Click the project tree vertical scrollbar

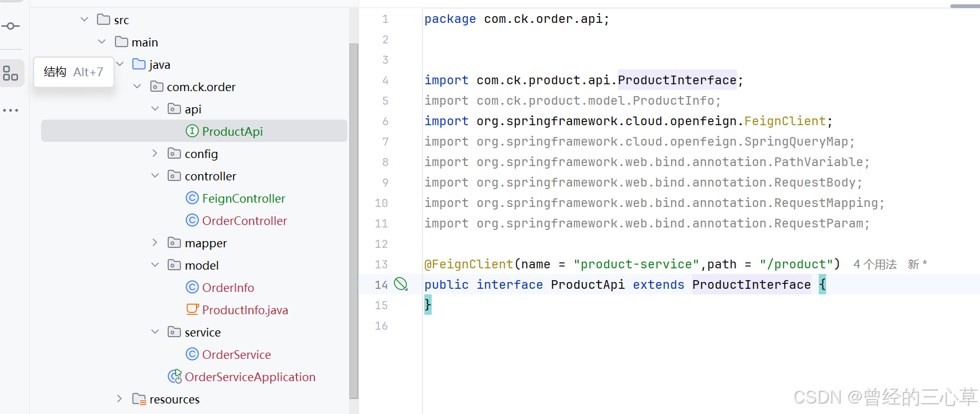pyautogui.click(x=354, y=220)
